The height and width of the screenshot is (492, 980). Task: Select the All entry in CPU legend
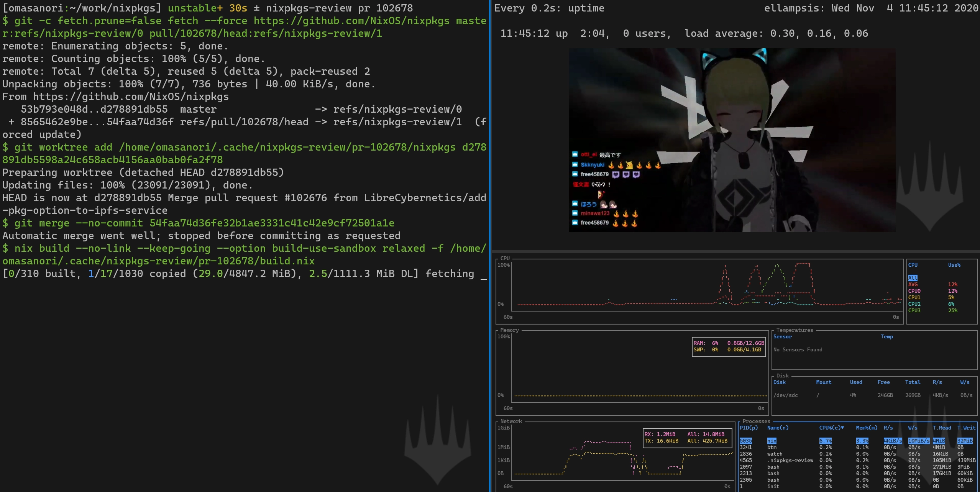913,278
